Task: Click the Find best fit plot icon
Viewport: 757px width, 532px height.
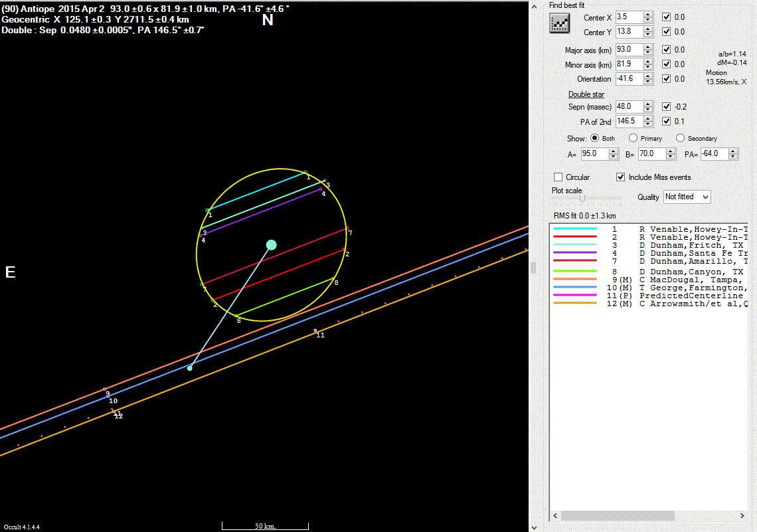Action: 560,23
